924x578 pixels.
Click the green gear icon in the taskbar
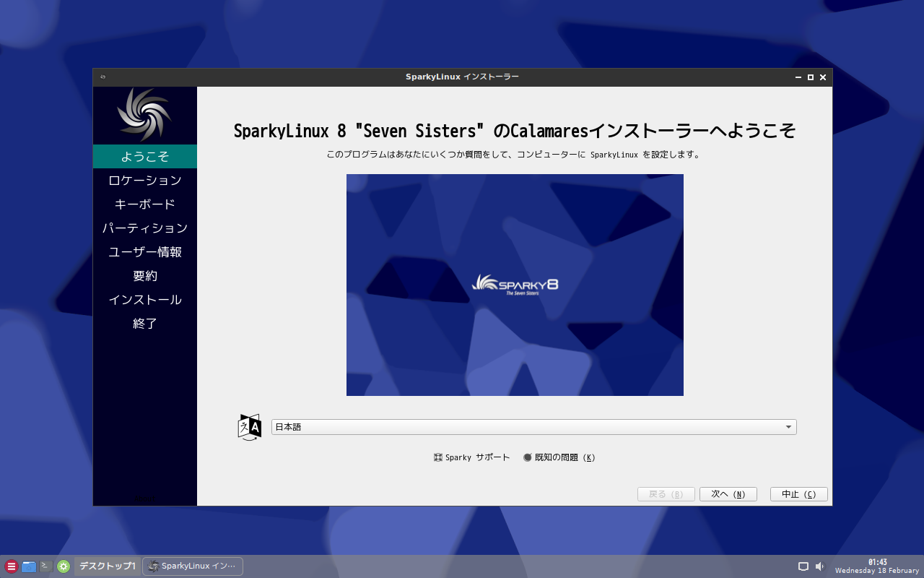click(x=64, y=566)
